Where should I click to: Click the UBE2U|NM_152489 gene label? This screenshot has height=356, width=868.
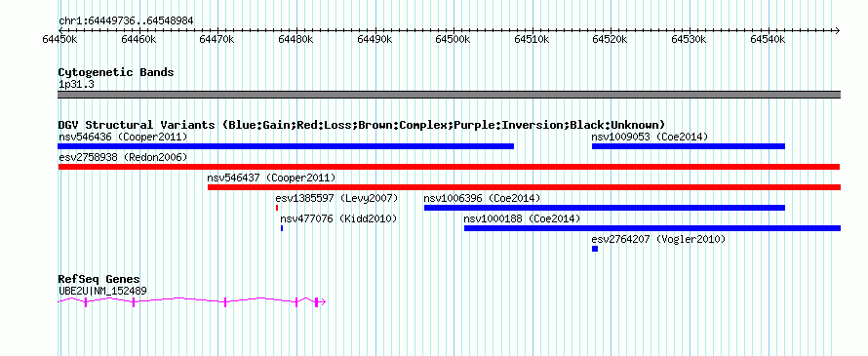coord(102,291)
